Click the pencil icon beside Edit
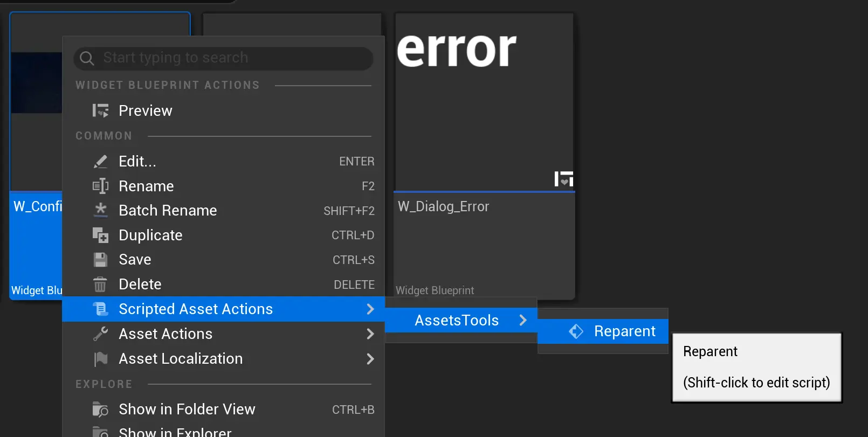Image resolution: width=868 pixels, height=437 pixels. coord(100,162)
